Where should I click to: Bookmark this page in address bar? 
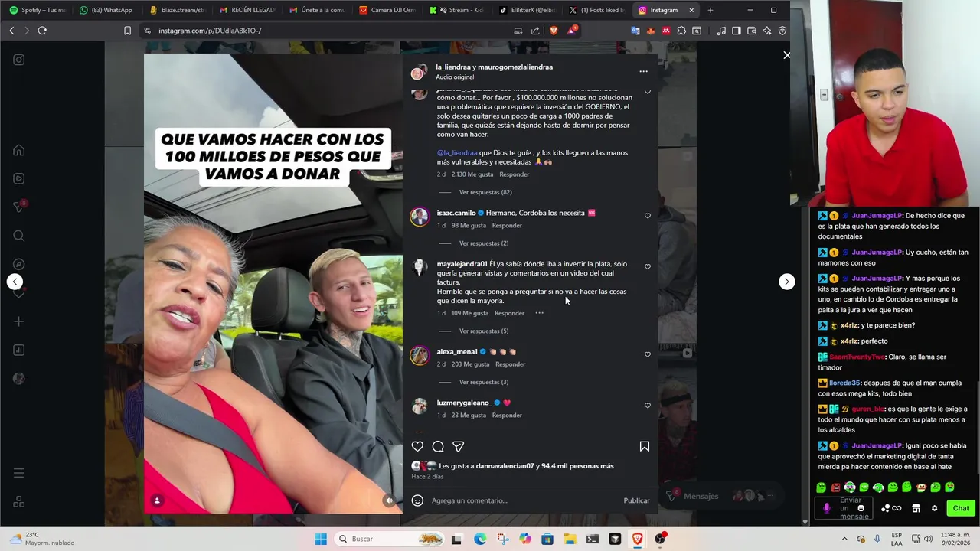click(127, 31)
